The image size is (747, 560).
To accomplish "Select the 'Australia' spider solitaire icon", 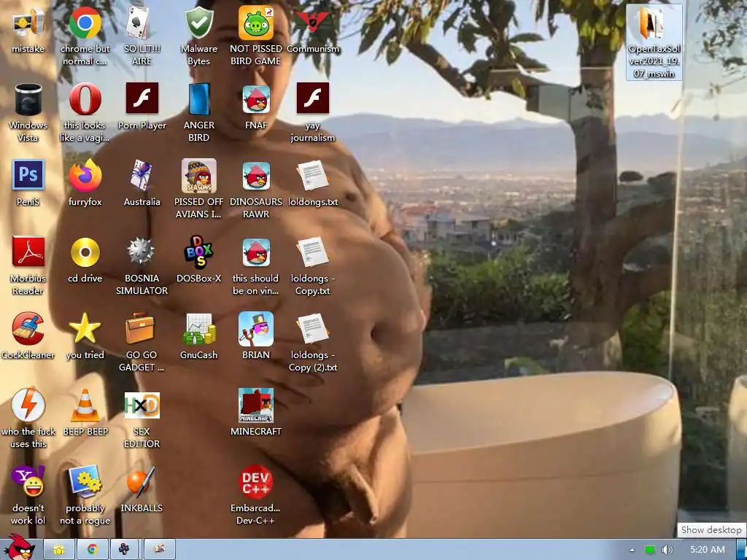I will [x=142, y=183].
